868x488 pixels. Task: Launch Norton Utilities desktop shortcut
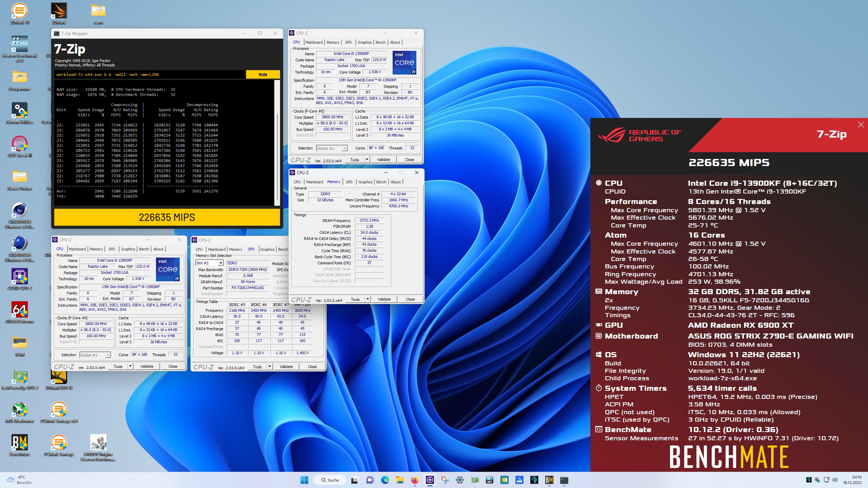20,113
